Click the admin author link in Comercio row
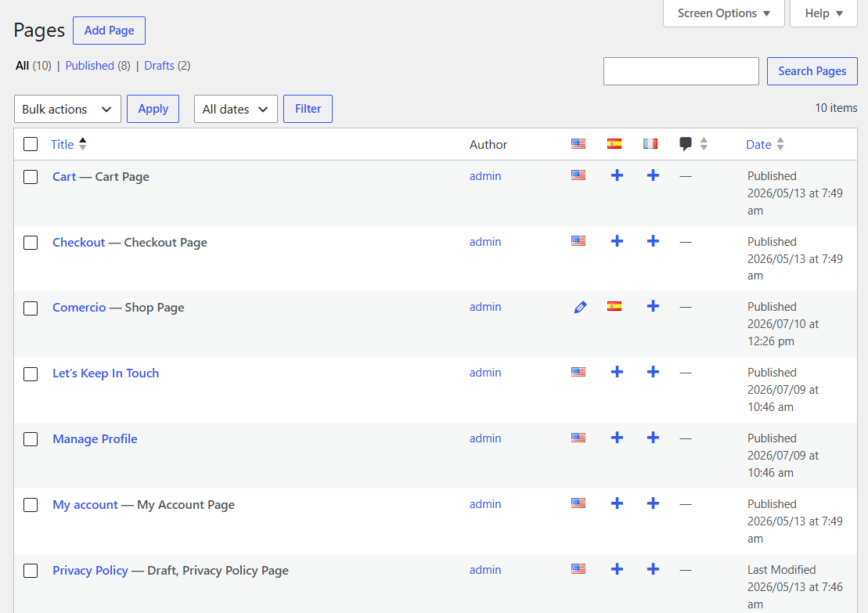 pos(485,307)
